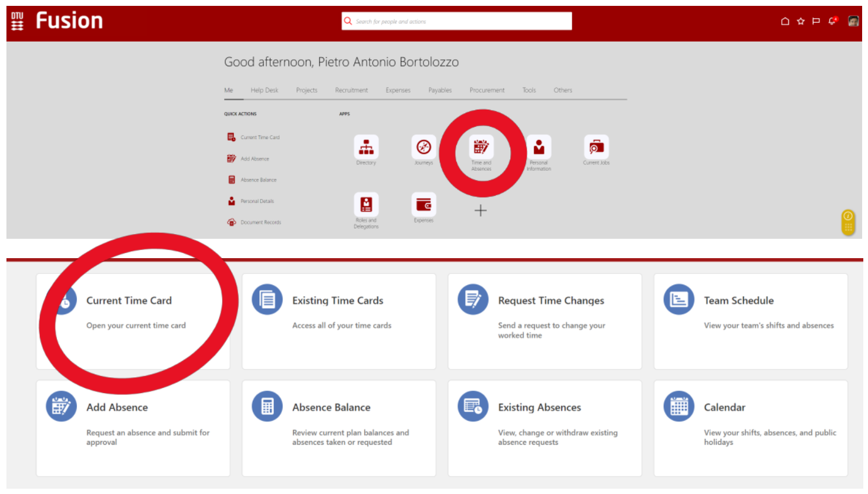Image resolution: width=868 pixels, height=494 pixels.
Task: Click 'Review current plan balances' description text
Action: pyautogui.click(x=351, y=437)
